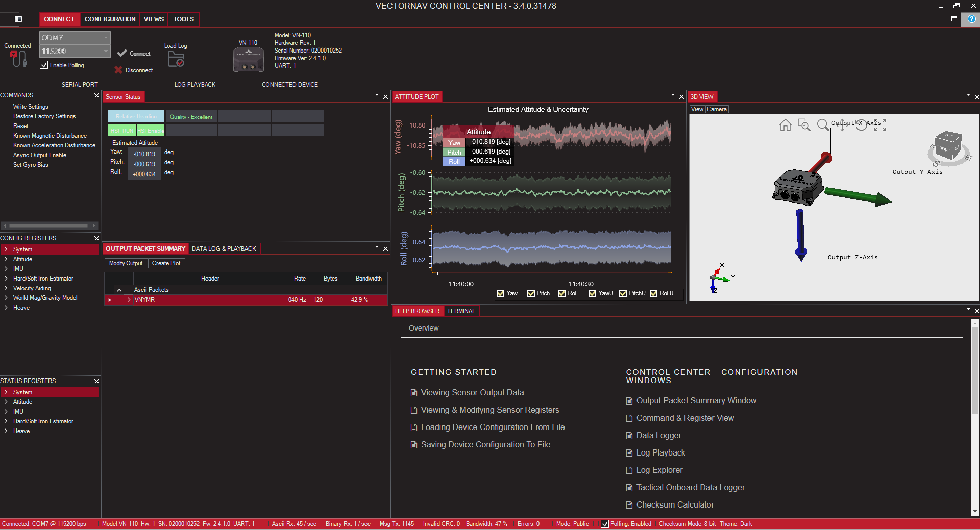The image size is (980, 530).
Task: Click the home view icon in 3D View
Action: pos(785,125)
